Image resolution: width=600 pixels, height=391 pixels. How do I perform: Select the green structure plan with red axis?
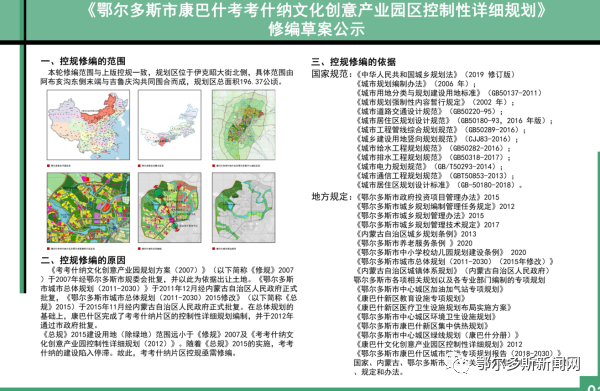pos(170,207)
